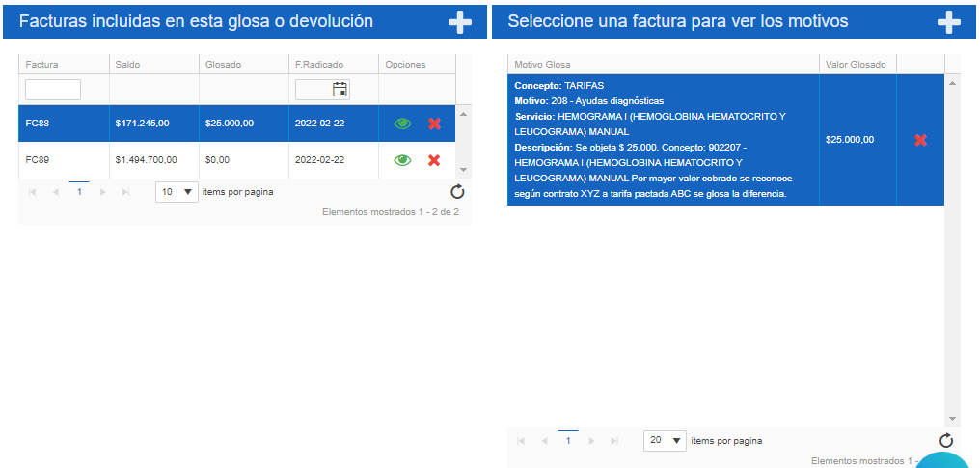This screenshot has height=468, width=980.
Task: Open motives items per page dropdown showing 20
Action: 665,440
